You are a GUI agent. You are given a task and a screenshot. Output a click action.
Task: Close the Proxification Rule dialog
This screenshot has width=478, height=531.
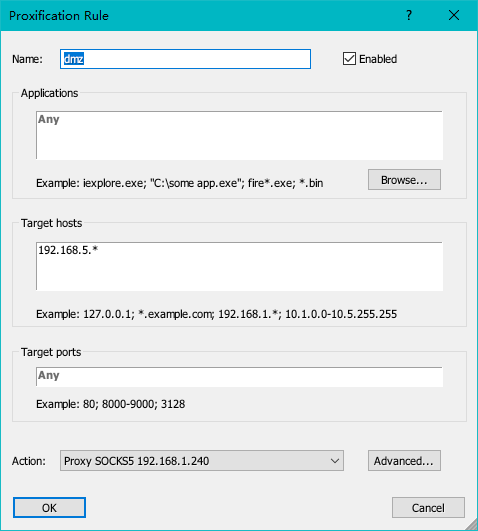pyautogui.click(x=454, y=15)
